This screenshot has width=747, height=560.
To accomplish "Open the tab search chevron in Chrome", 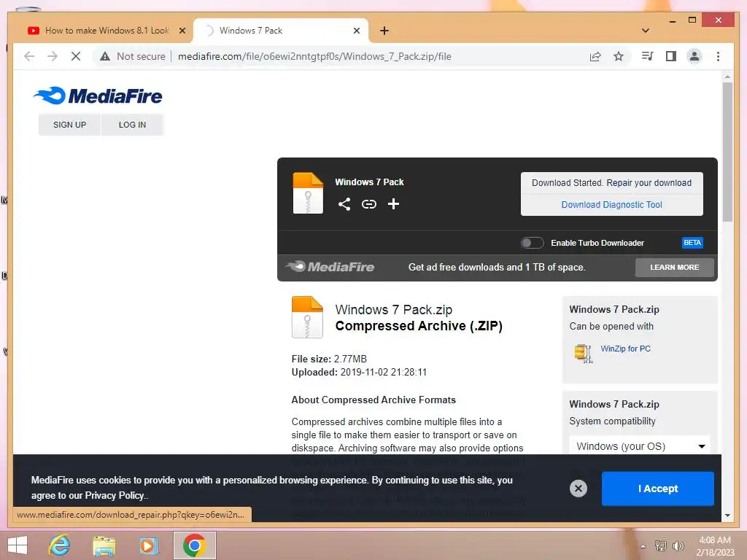I will 646,31.
